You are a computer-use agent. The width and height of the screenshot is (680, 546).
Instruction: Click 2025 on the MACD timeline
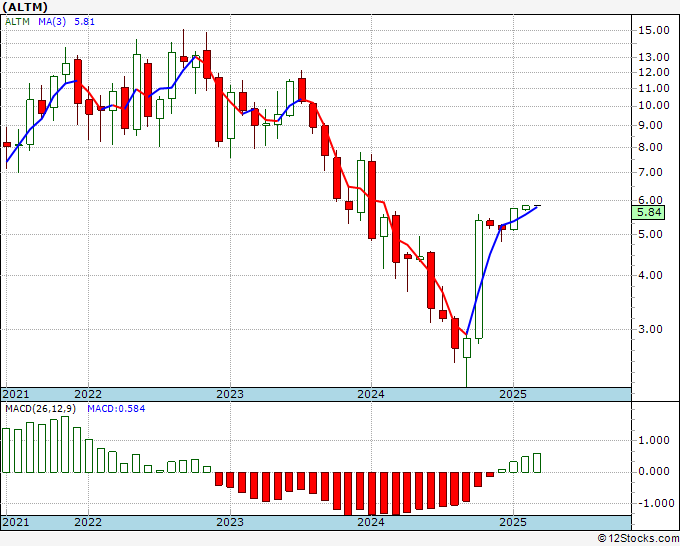click(513, 522)
